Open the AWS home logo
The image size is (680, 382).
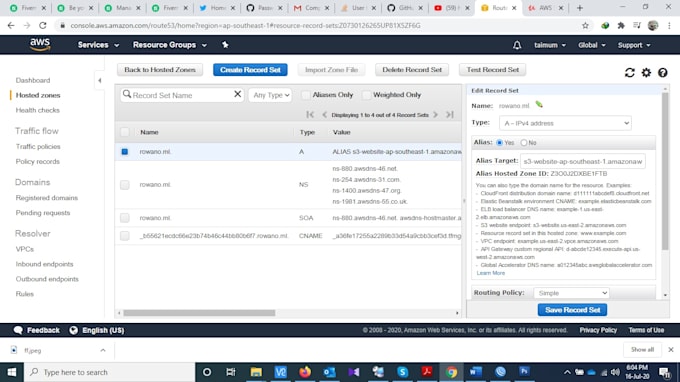click(x=40, y=45)
